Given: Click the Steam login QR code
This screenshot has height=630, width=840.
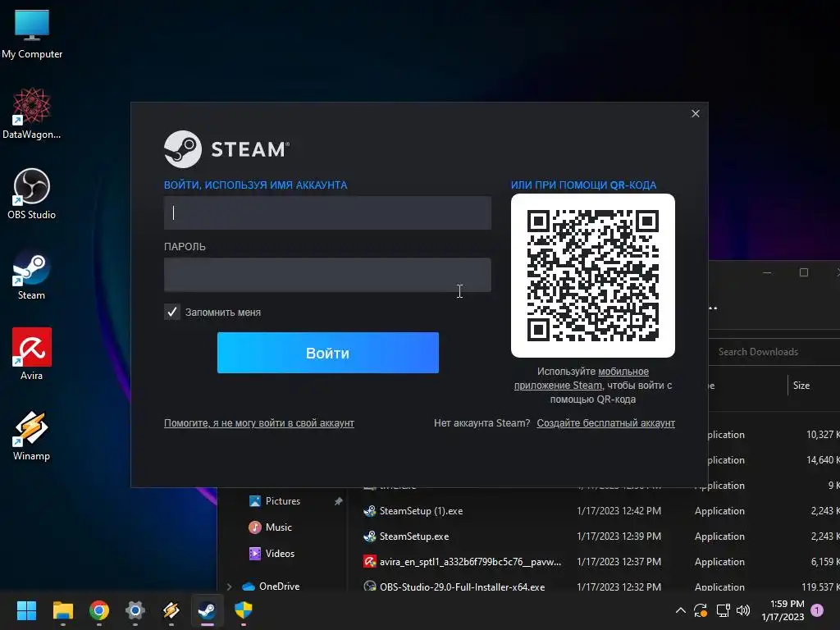Looking at the screenshot, I should 593,276.
